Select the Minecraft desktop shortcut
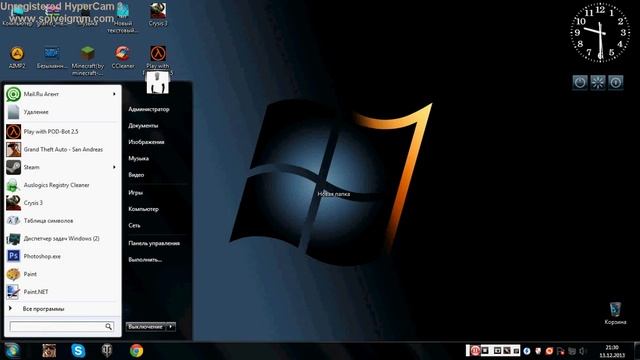Image resolution: width=640 pixels, height=360 pixels. click(87, 61)
